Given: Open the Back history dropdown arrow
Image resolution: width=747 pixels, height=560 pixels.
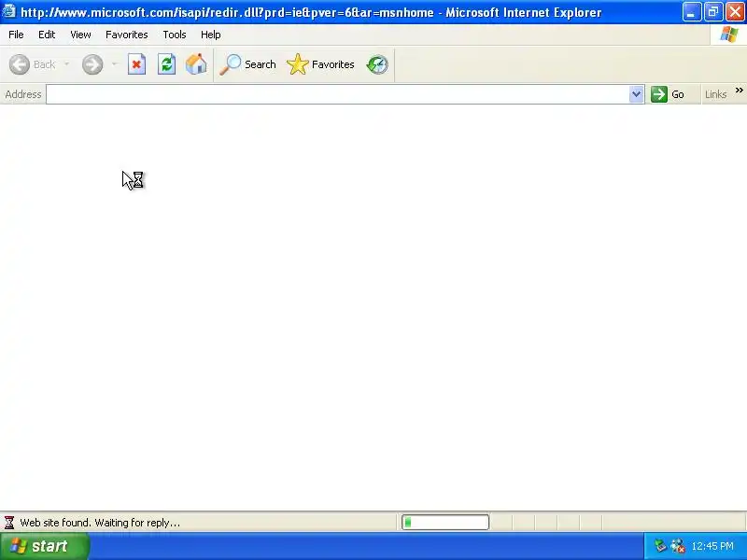Looking at the screenshot, I should [x=66, y=64].
